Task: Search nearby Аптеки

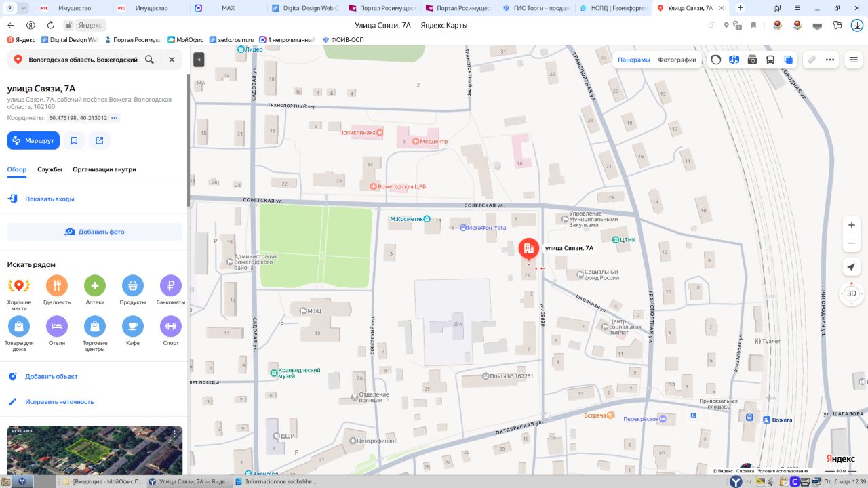Action: point(95,291)
